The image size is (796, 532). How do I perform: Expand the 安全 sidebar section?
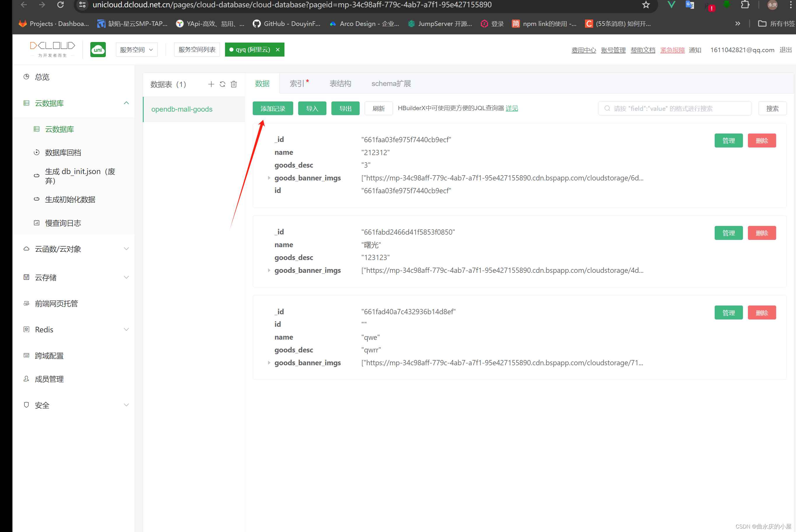click(74, 405)
